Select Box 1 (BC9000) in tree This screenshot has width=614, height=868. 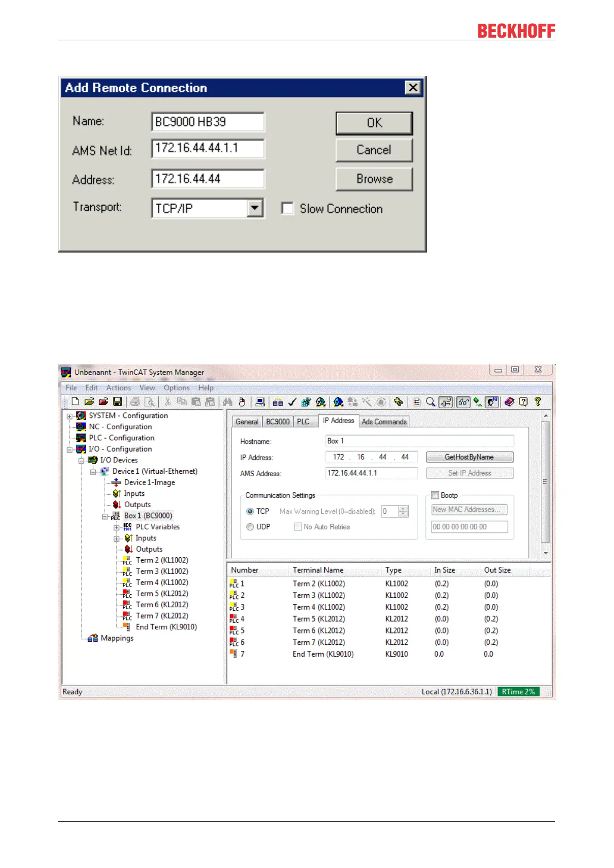148,515
